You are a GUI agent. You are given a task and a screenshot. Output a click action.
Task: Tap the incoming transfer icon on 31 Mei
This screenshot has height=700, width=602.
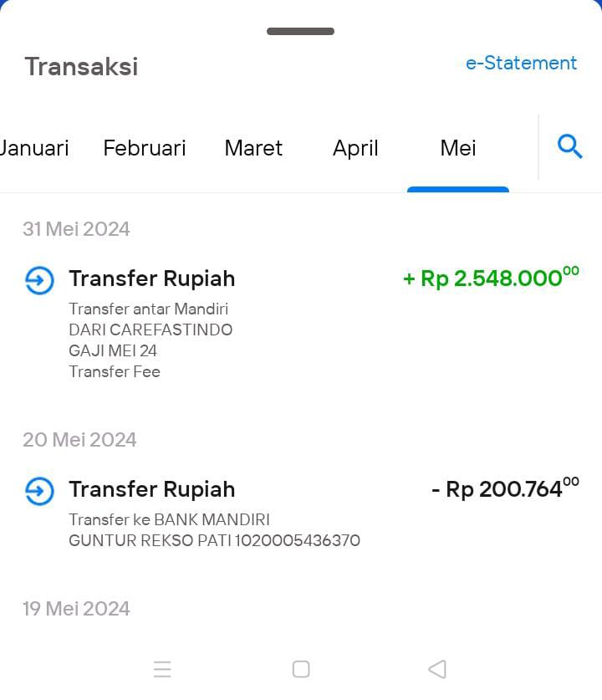tap(39, 280)
